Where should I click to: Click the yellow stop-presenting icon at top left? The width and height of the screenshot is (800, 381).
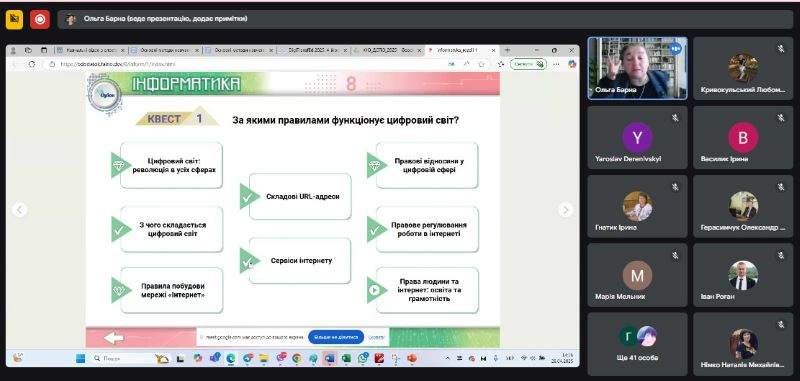pyautogui.click(x=14, y=20)
